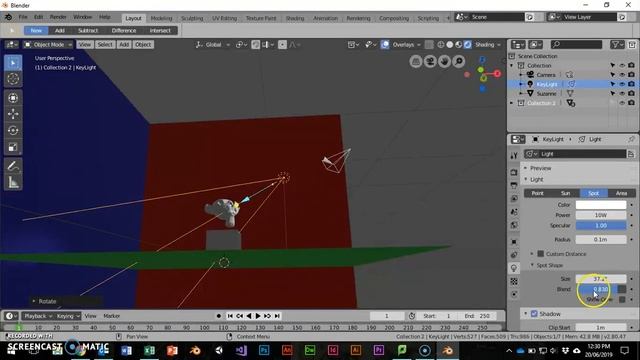The image size is (640, 360).
Task: Open the Scene properties tab
Action: (514, 212)
